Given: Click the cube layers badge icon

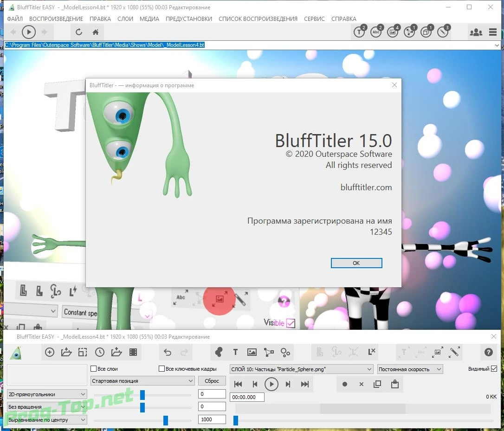Looking at the screenshot, I should (x=426, y=32).
